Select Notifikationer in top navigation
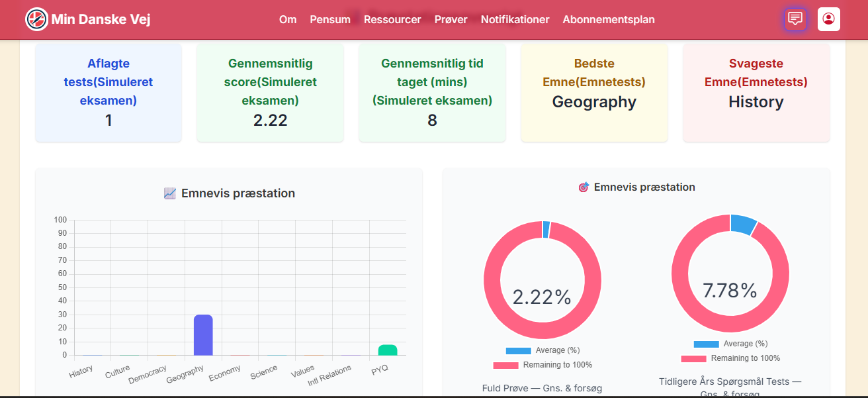The image size is (868, 398). (x=515, y=20)
